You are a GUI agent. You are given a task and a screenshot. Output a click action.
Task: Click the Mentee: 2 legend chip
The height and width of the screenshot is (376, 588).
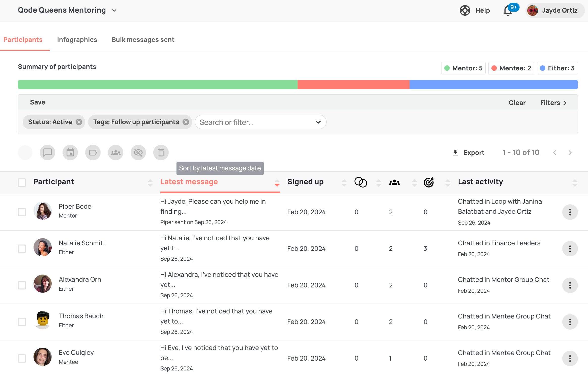(511, 68)
